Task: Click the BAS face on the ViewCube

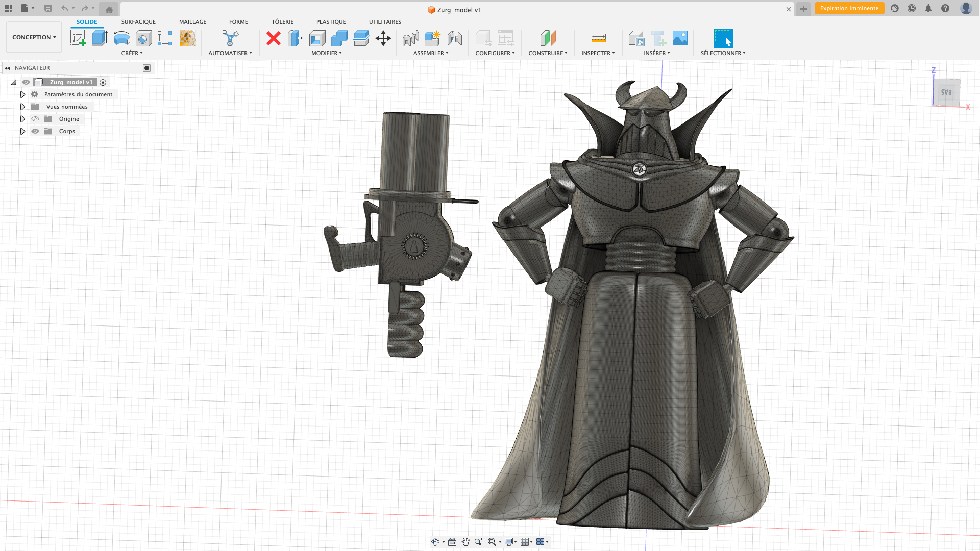Action: tap(947, 92)
